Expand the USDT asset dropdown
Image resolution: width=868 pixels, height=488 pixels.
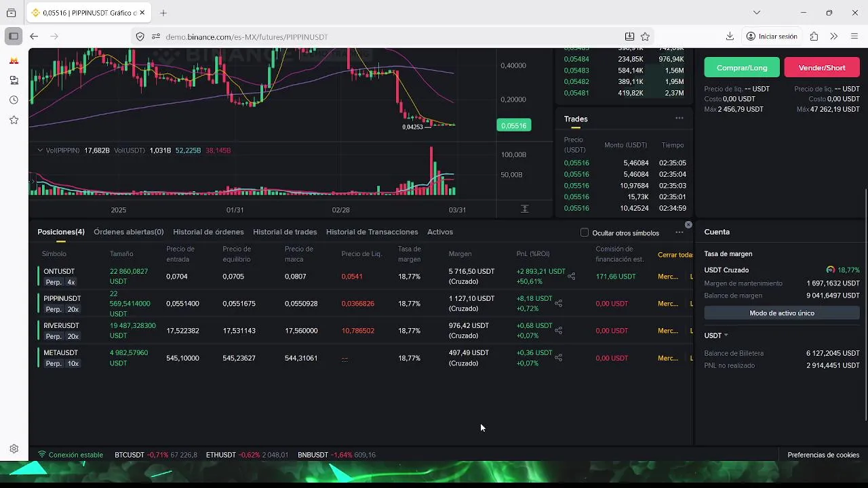click(x=716, y=335)
